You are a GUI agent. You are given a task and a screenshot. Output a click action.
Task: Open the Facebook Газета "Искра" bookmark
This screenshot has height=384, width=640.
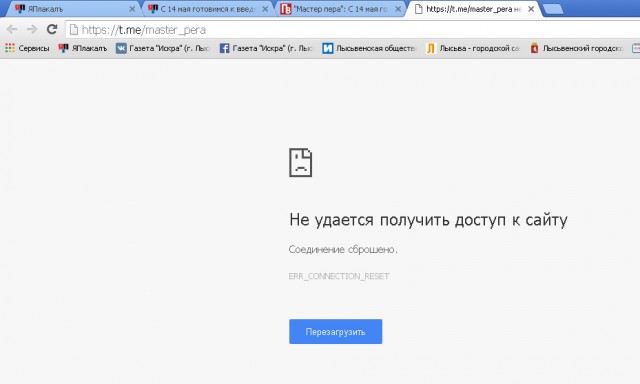pyautogui.click(x=266, y=48)
